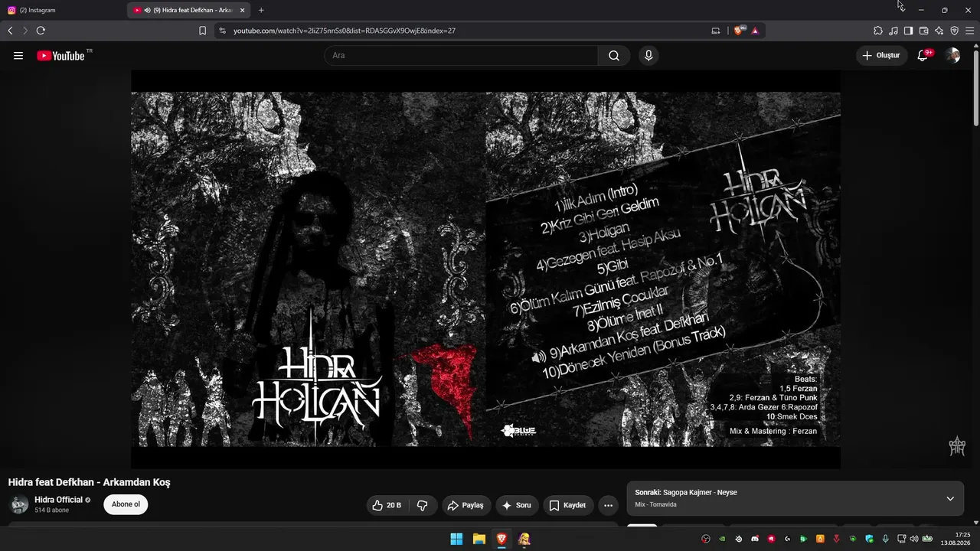980x551 pixels.
Task: Open the NVIDIA tray icon
Action: (x=722, y=539)
